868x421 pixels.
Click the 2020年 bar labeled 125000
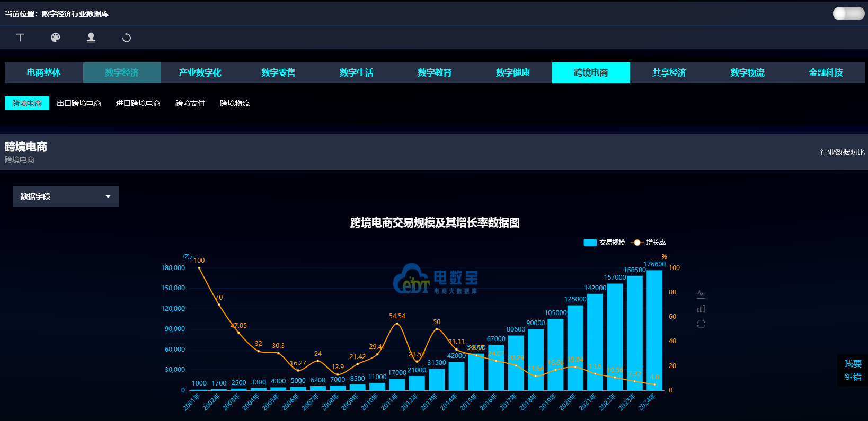(x=575, y=348)
